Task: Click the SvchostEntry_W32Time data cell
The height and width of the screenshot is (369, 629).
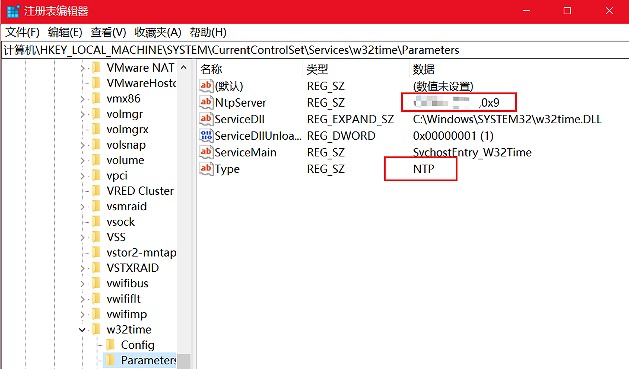Action: point(472,152)
